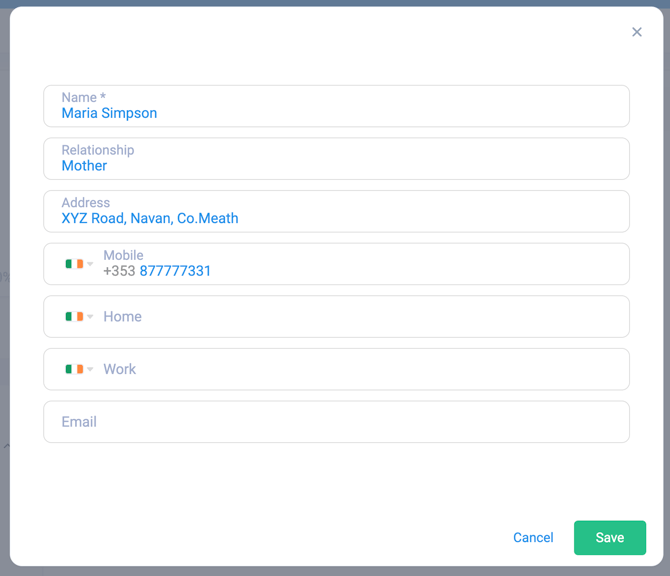This screenshot has height=576, width=670.
Task: Expand Mobile country code dropdown arrow
Action: point(90,264)
